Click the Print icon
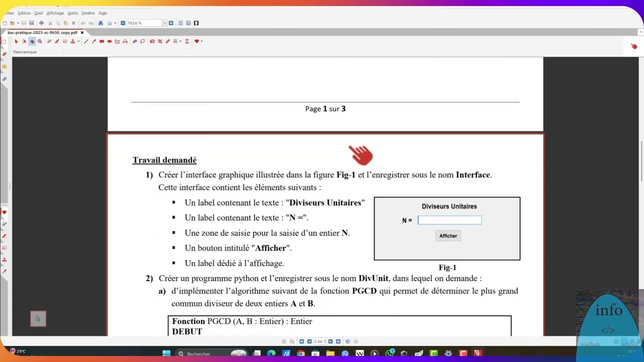 41,23
